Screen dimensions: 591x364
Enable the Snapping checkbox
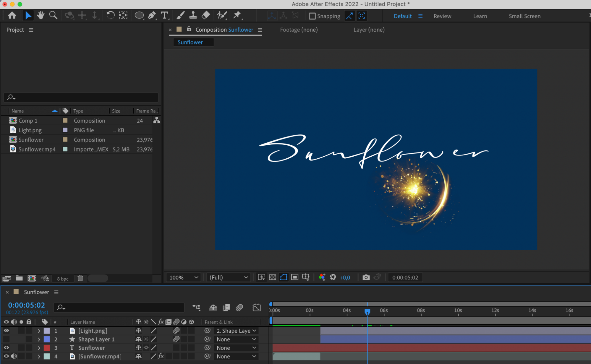click(x=312, y=16)
